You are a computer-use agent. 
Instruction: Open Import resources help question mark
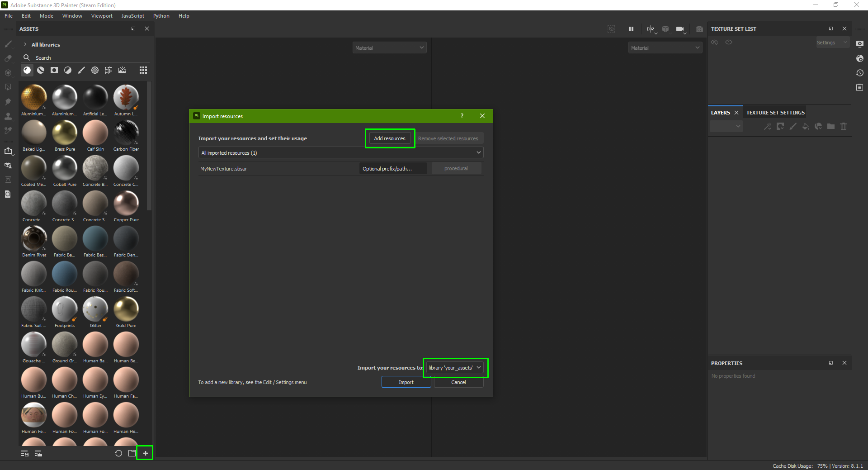pyautogui.click(x=462, y=116)
